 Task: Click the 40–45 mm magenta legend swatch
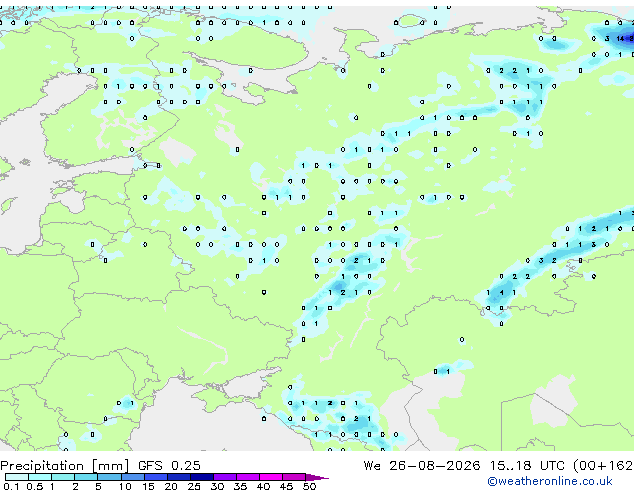(x=271, y=477)
